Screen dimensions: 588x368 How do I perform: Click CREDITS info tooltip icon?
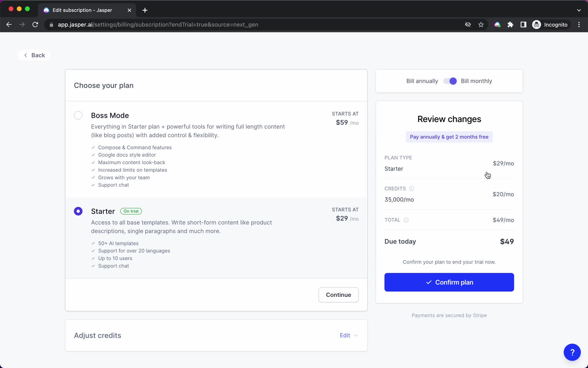click(411, 188)
